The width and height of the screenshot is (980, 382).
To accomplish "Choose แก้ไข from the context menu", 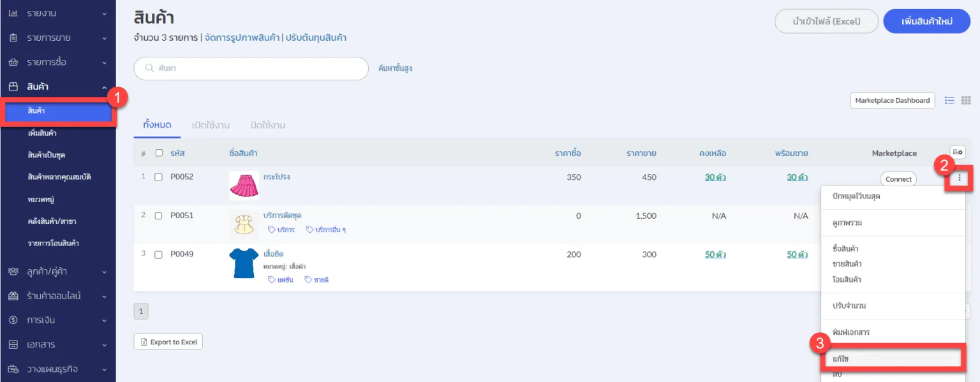I will (x=891, y=359).
